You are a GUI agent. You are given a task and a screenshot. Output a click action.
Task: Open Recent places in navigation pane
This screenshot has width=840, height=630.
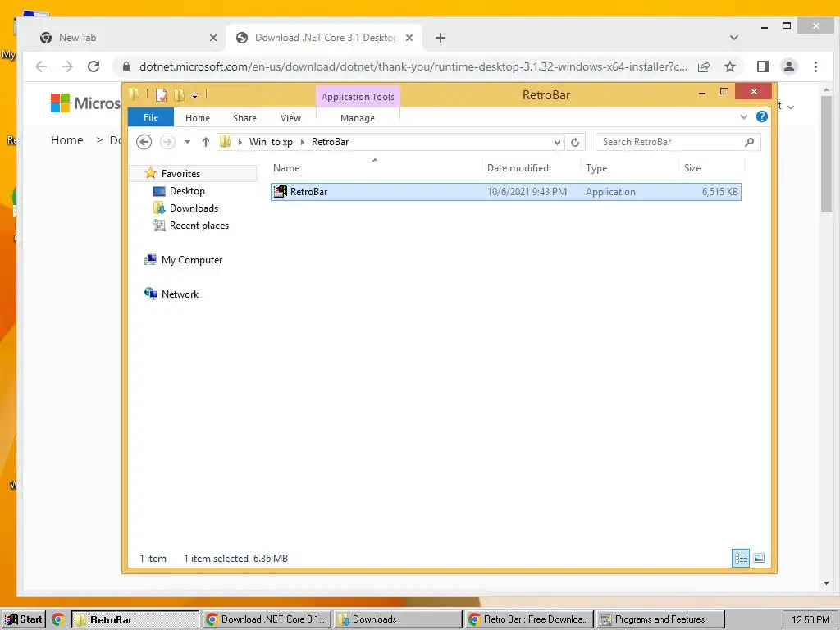click(x=199, y=226)
